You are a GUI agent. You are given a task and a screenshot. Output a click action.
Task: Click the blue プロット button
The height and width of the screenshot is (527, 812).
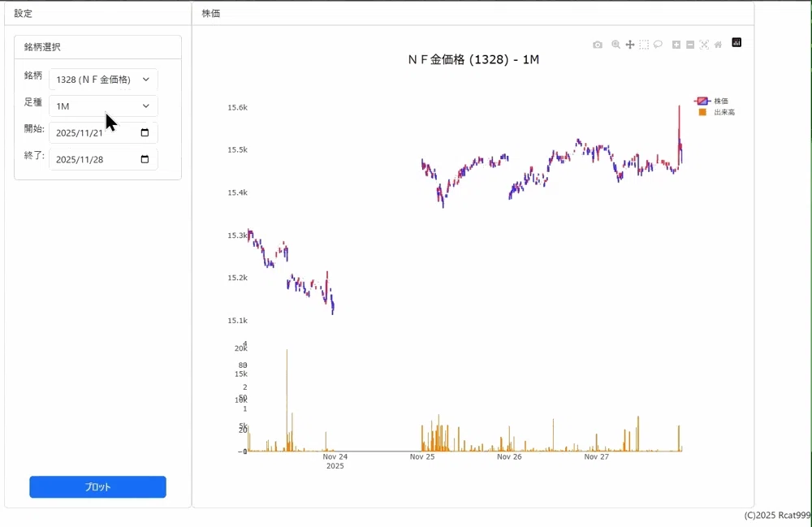coord(98,487)
